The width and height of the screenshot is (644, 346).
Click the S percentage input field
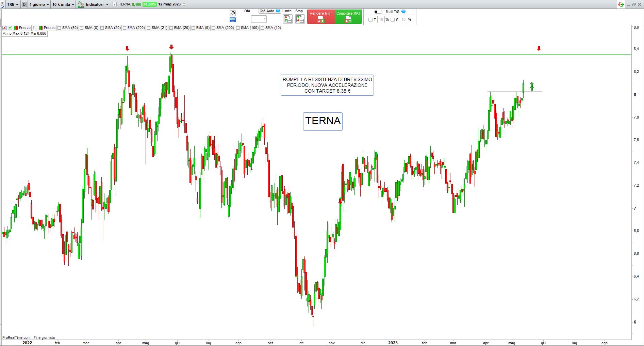tap(403, 20)
